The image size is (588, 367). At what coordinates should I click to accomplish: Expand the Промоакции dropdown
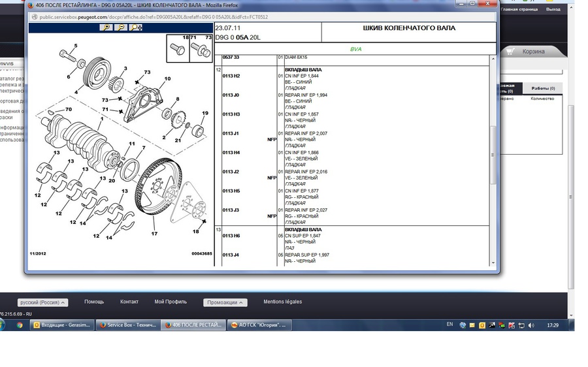225,302
